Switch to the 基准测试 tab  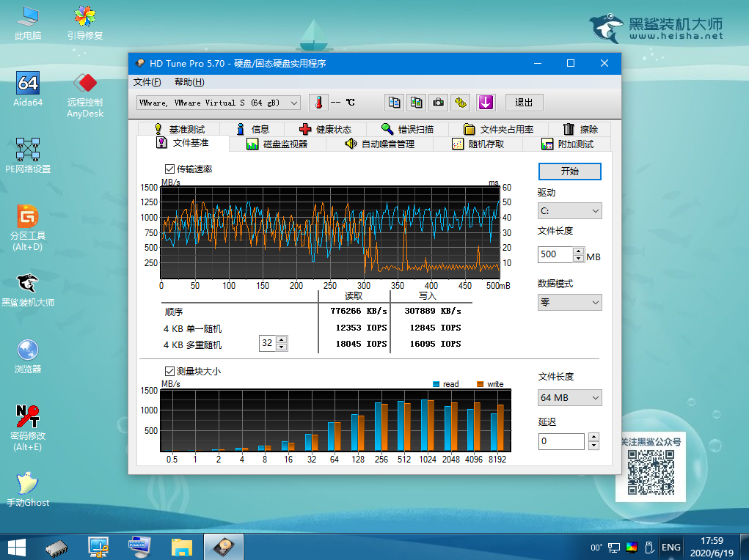tap(180, 130)
